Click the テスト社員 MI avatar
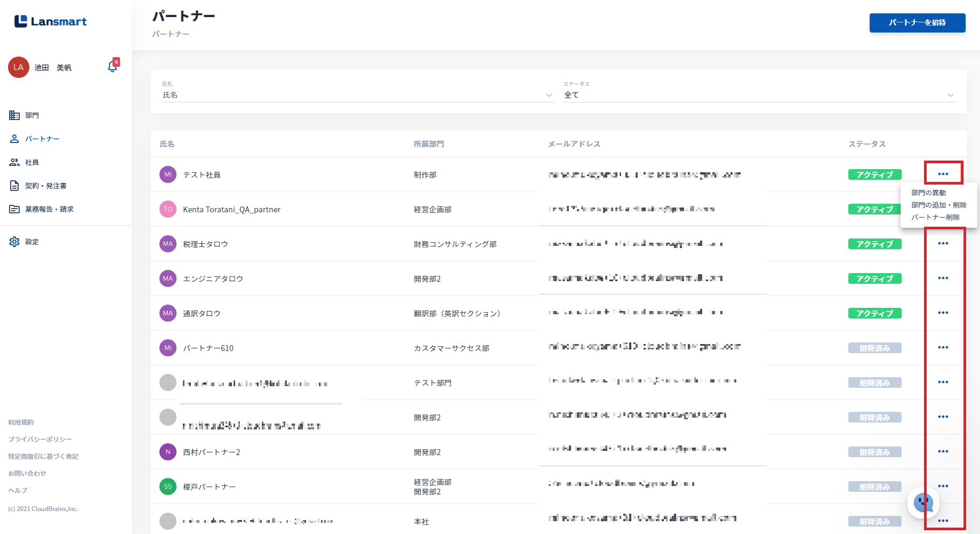980x534 pixels. [168, 174]
